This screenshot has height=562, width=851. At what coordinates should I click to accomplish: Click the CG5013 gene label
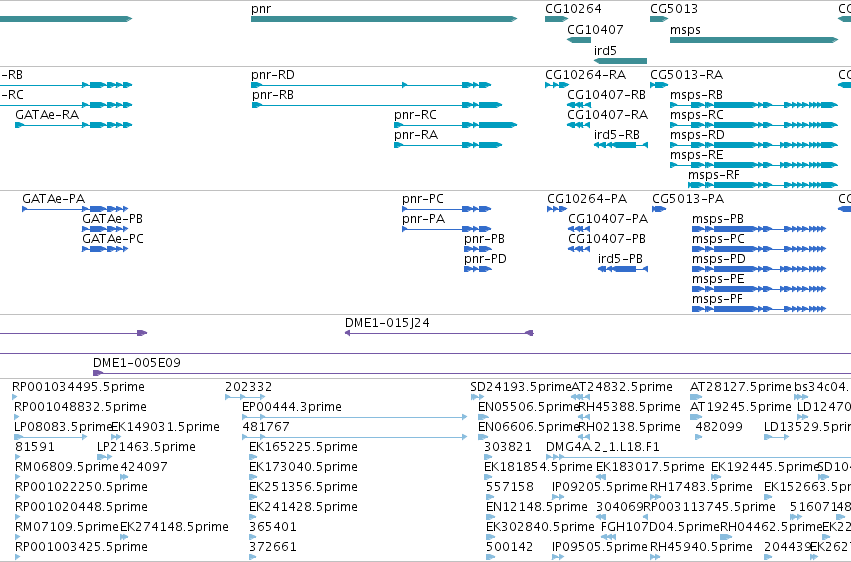674,9
